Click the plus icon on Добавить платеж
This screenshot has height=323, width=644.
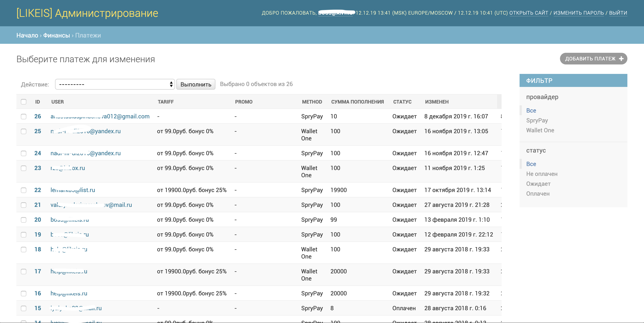621,59
